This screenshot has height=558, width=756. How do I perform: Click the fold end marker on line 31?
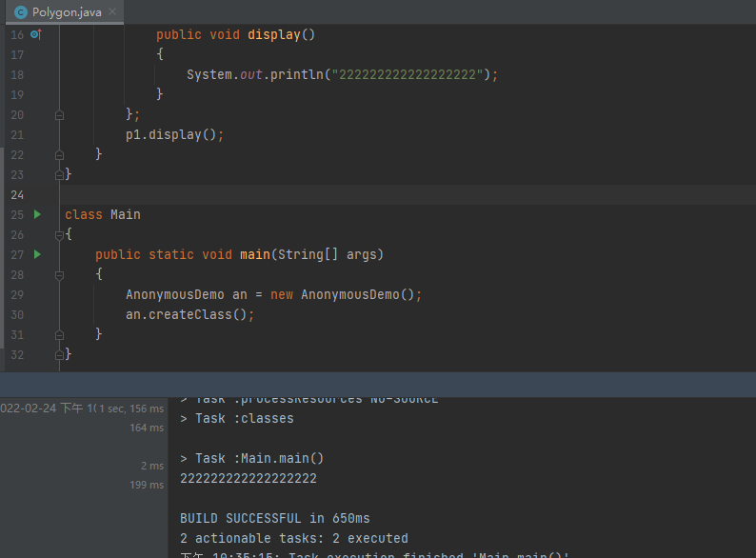60,334
